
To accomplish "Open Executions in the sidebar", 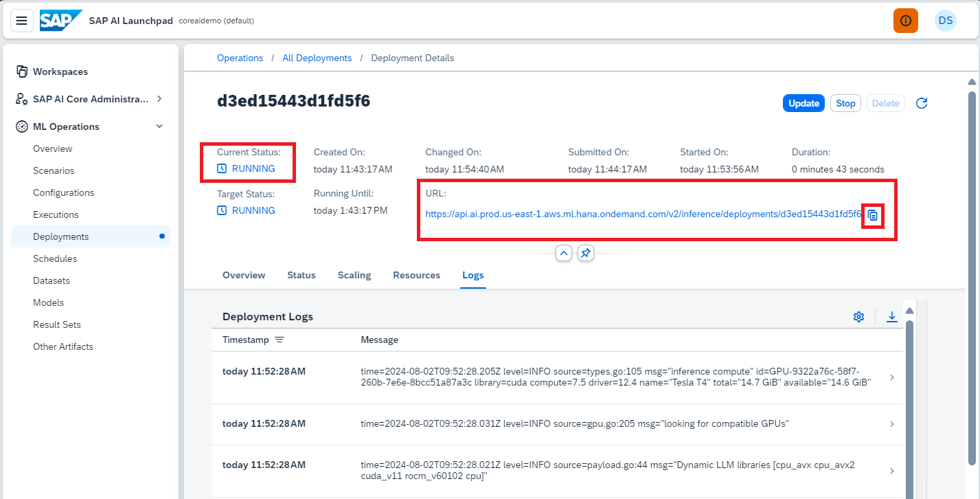I will (91, 214).
